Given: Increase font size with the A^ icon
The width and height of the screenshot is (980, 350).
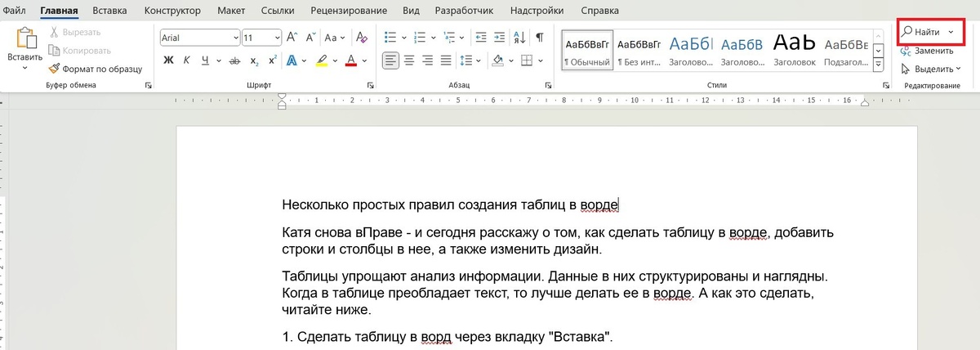Looking at the screenshot, I should pos(292,38).
